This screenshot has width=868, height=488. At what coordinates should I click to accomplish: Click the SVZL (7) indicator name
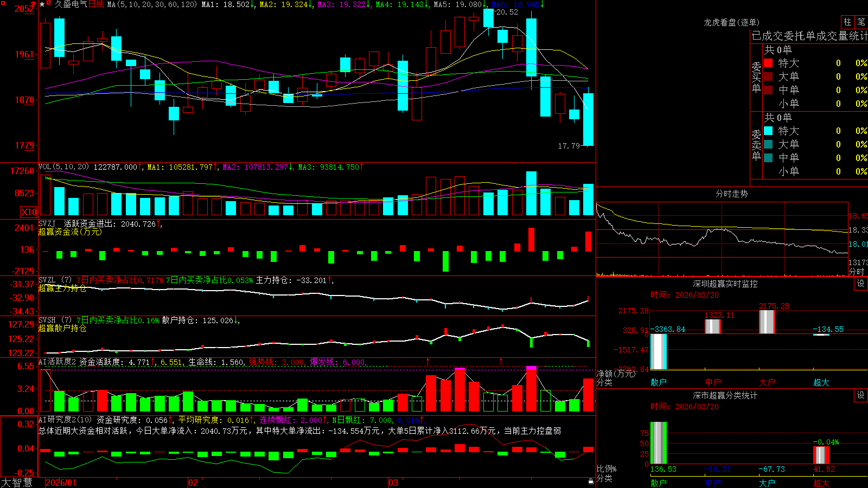(x=55, y=280)
